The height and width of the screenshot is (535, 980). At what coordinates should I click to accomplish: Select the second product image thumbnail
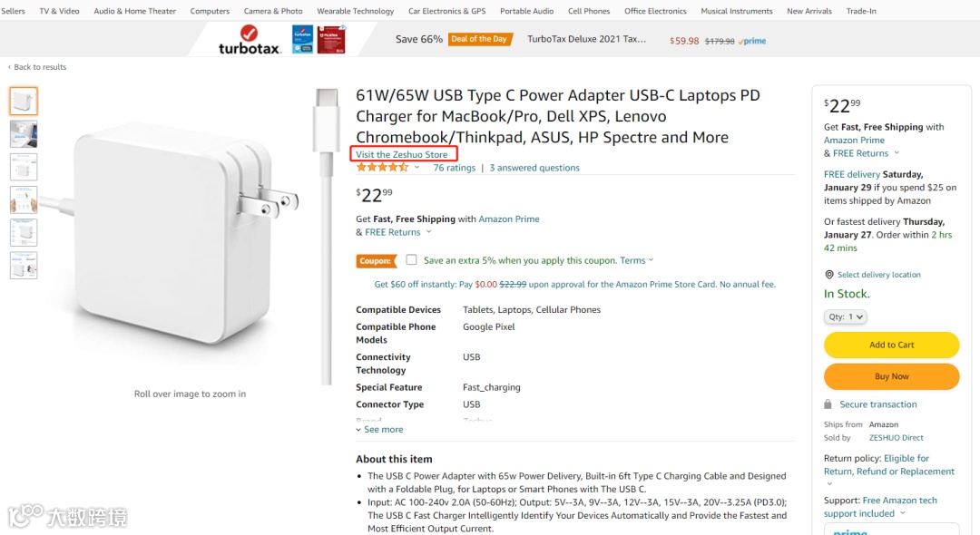click(24, 134)
